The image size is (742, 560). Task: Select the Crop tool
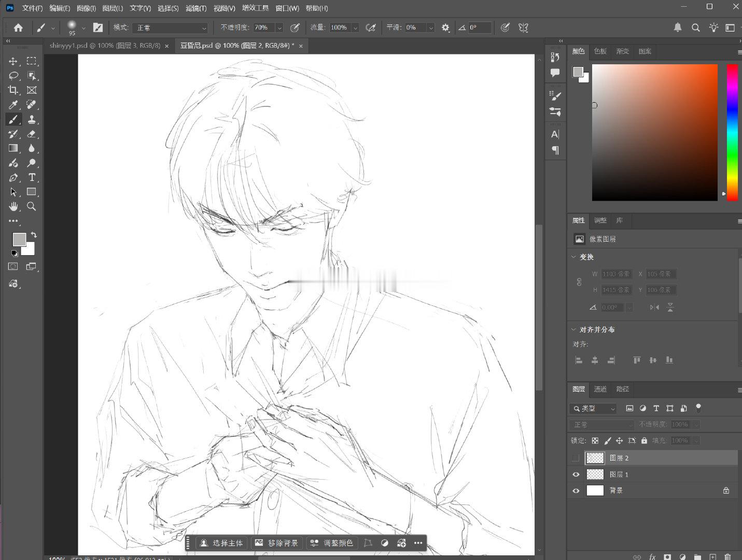13,90
